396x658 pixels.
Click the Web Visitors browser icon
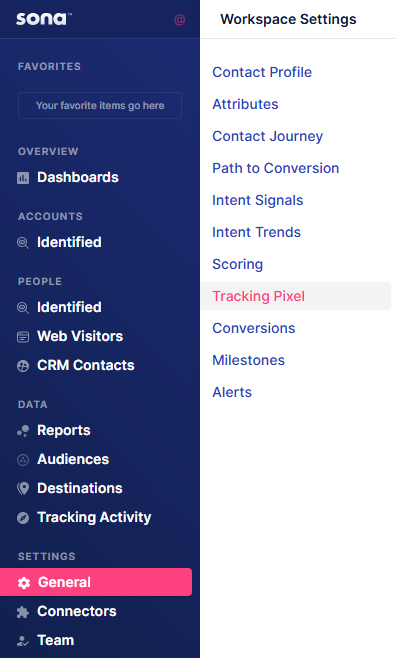(x=23, y=337)
